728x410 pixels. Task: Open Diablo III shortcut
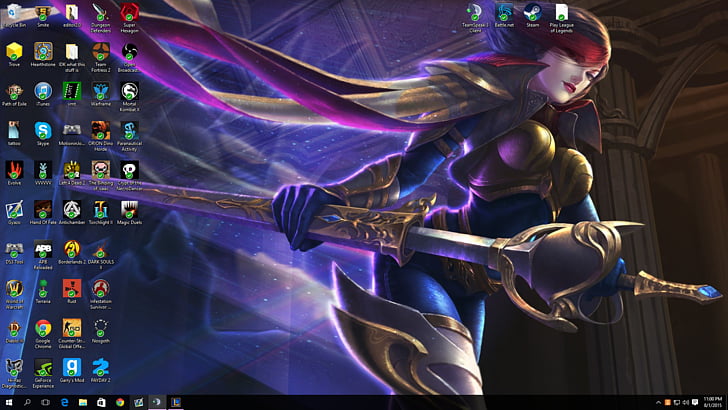14,331
